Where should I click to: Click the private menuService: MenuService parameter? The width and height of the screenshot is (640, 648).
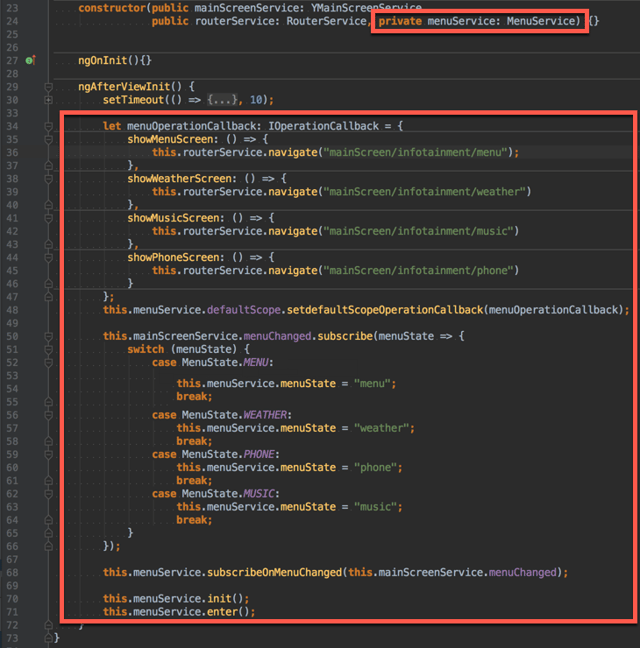tap(479, 21)
